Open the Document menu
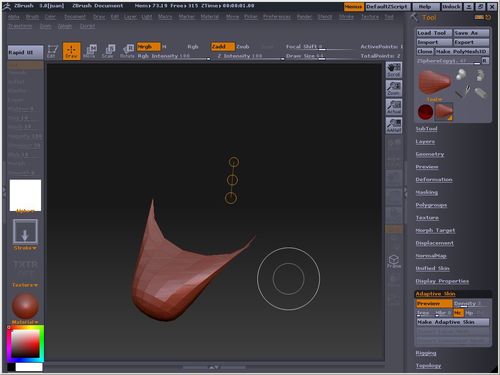 (75, 17)
